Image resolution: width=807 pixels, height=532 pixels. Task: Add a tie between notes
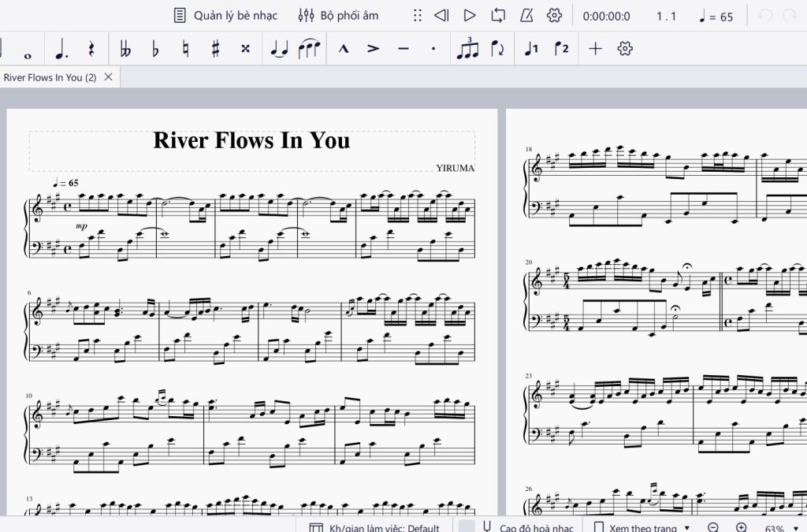point(278,49)
